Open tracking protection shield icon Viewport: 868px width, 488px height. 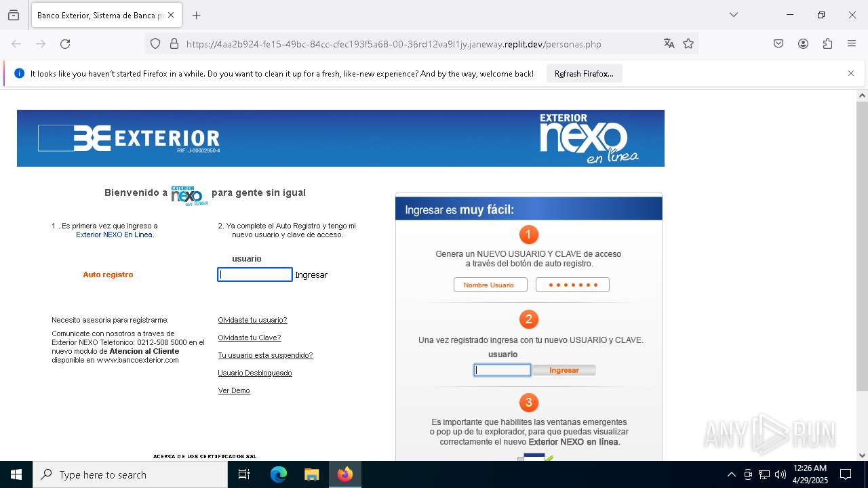pos(155,44)
